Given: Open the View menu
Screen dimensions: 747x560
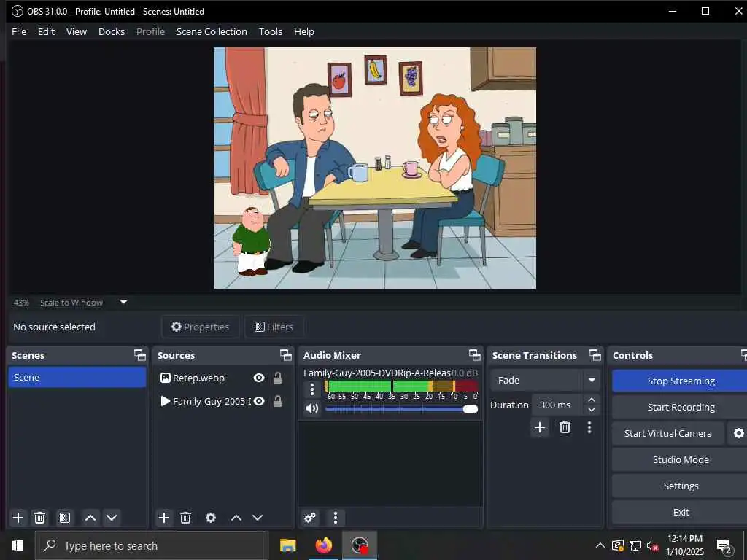Looking at the screenshot, I should [76, 31].
